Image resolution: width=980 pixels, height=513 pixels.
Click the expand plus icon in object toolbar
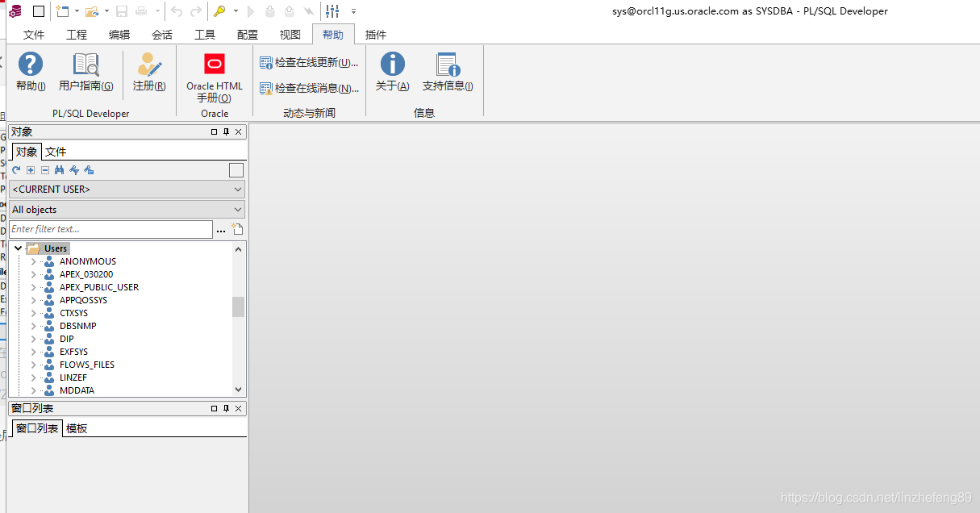[x=31, y=170]
